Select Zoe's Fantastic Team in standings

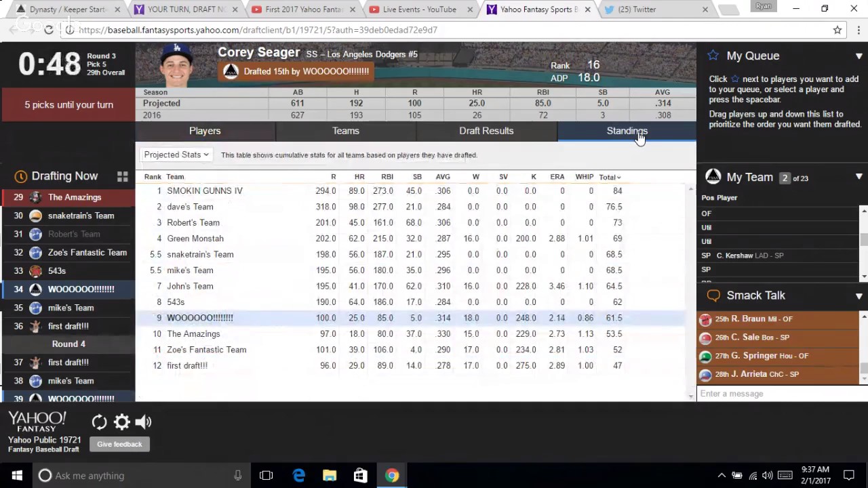click(x=411, y=350)
